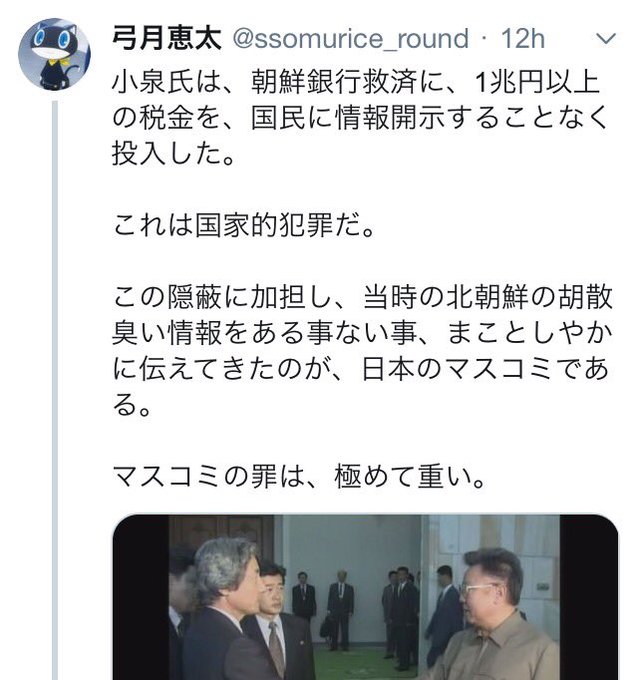Open the 12h timestamp permalink
The height and width of the screenshot is (680, 638).
[x=523, y=39]
